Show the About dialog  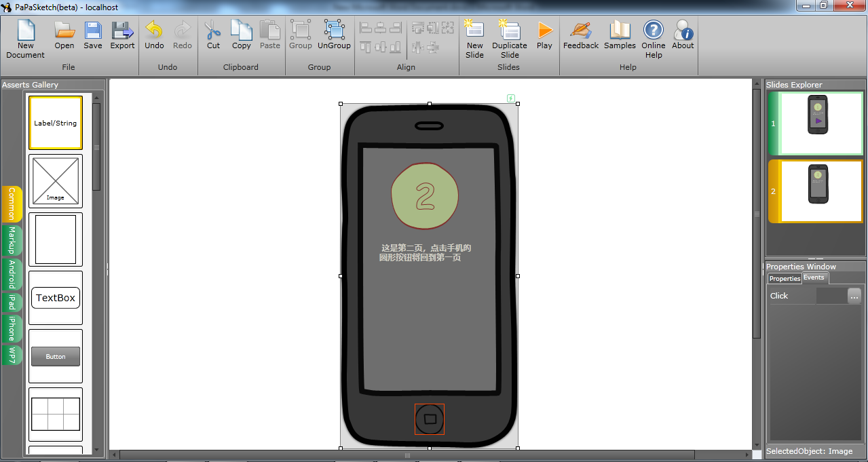(683, 35)
